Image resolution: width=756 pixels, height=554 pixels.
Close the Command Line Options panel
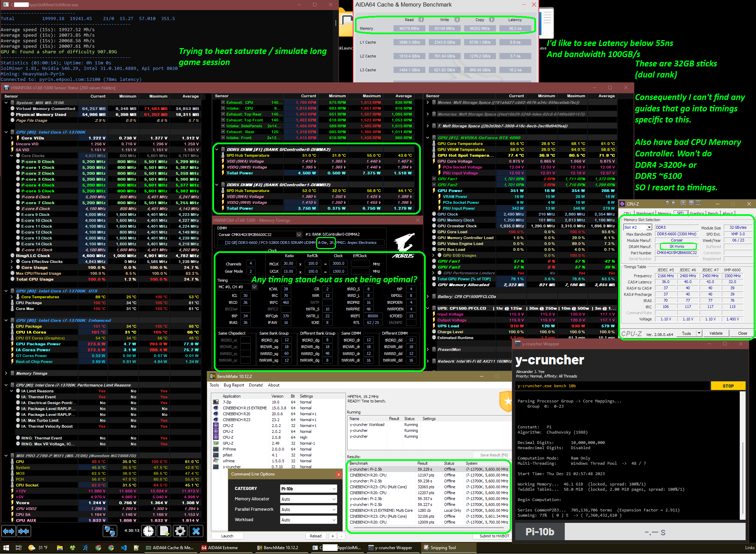[339, 474]
